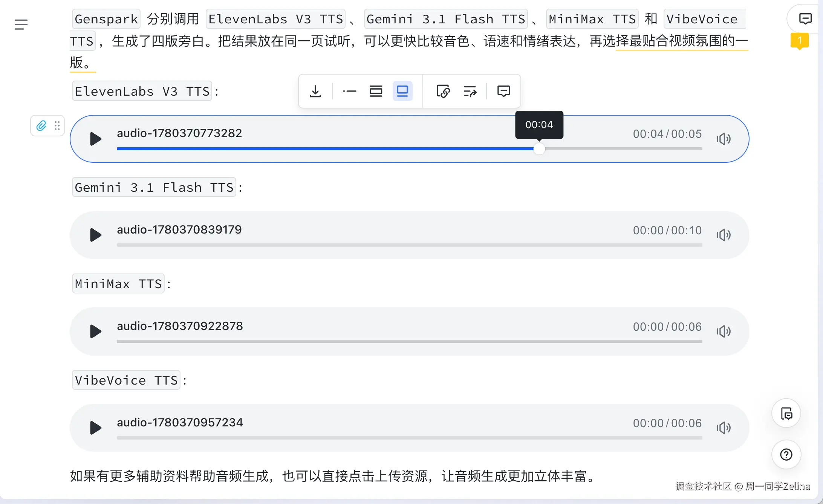This screenshot has width=823, height=504.
Task: Click the 00:00/00:06 time of audio-1780370957234
Action: click(x=667, y=423)
